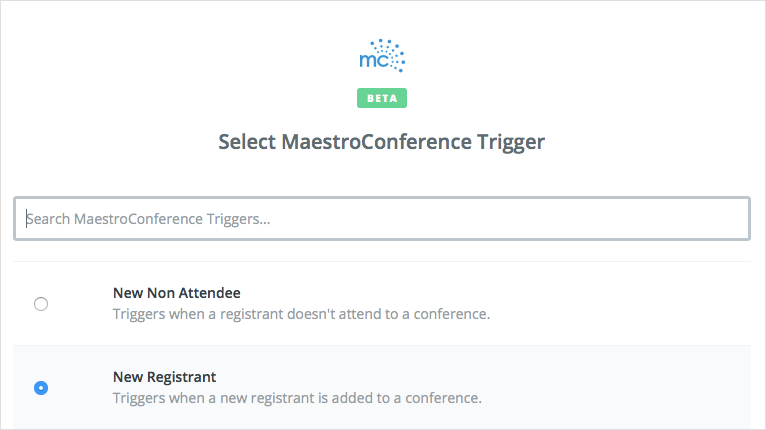This screenshot has height=430, width=766.
Task: Click the 'Select MaestroConference Trigger' heading
Action: click(382, 142)
